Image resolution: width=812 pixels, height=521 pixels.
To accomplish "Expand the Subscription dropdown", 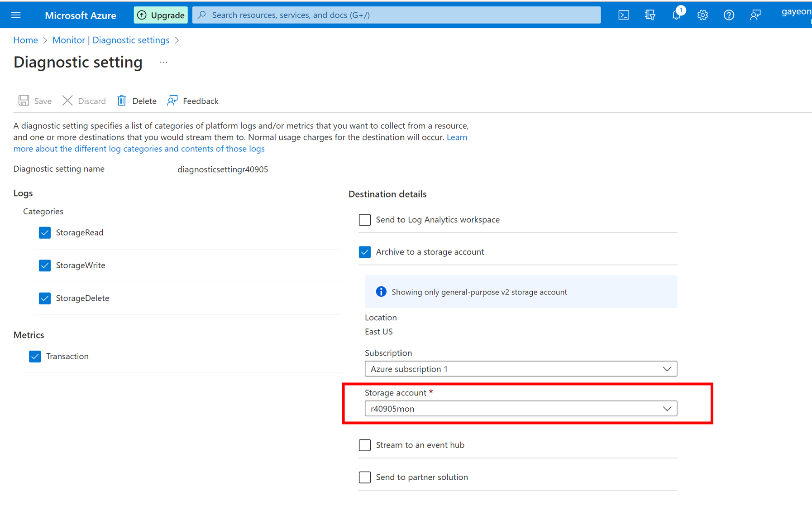I will tap(521, 369).
